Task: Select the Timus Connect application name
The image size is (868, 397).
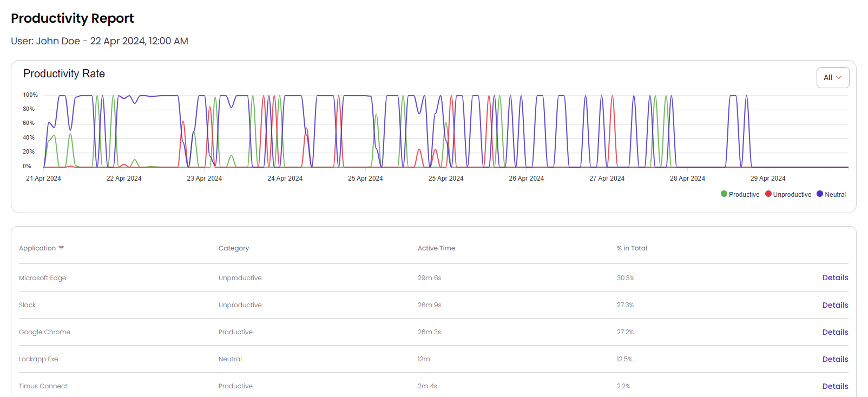Action: coord(43,386)
